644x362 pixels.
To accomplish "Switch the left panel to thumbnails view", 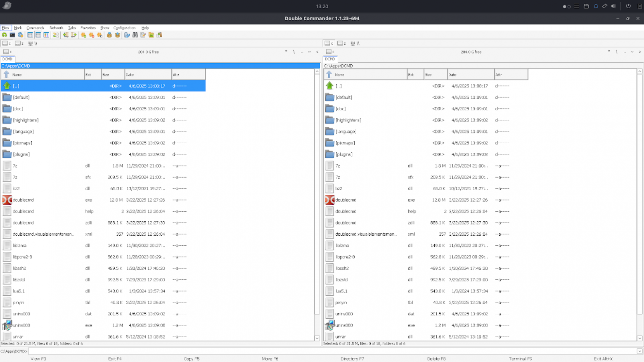I will 46,35.
